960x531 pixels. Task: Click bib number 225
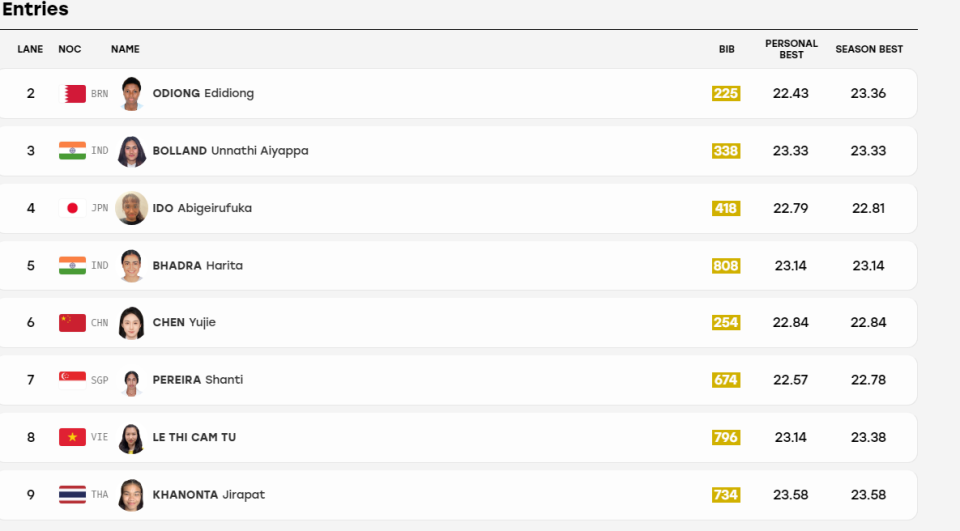[726, 94]
